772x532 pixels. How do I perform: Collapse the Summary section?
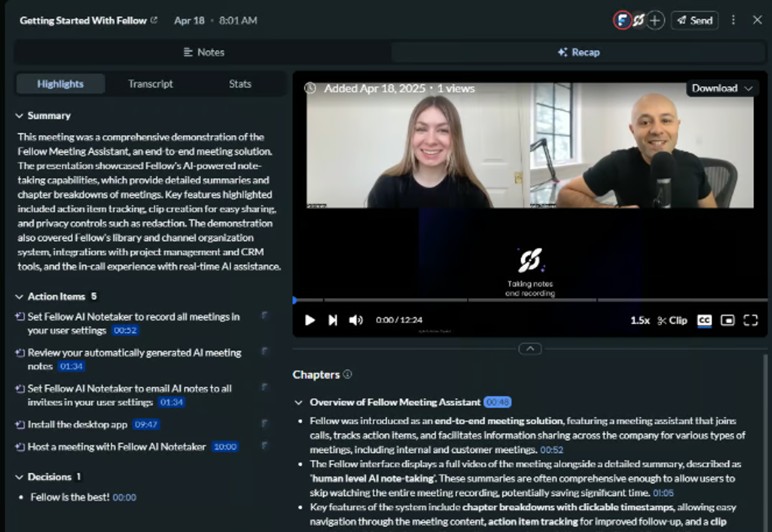(19, 116)
